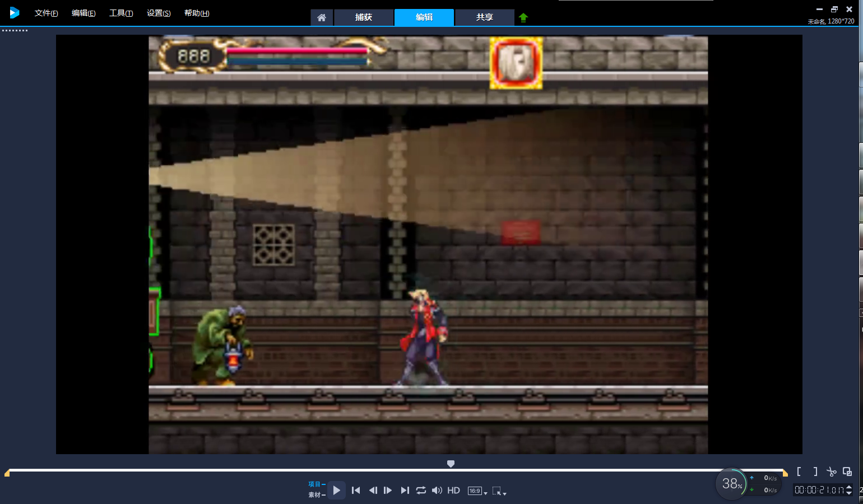Click the scissors split clip icon
This screenshot has height=504, width=863.
(832, 472)
